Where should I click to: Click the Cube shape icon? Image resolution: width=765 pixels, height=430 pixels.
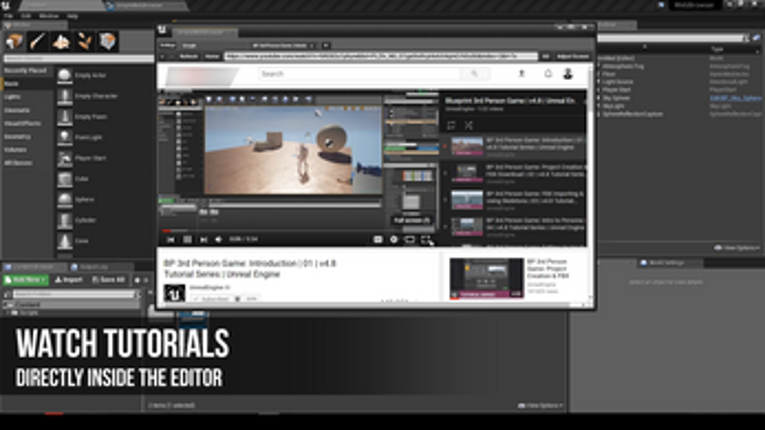[x=64, y=179]
